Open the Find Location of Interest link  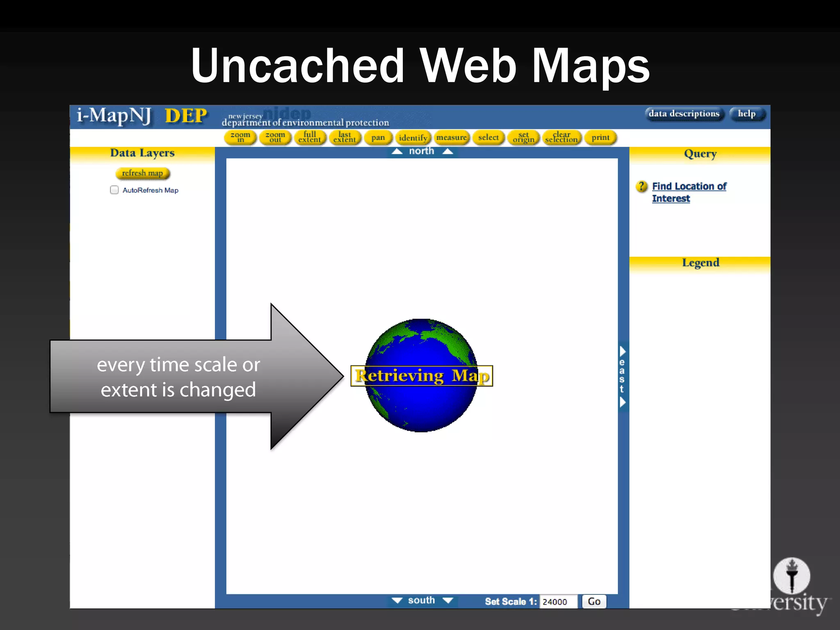pos(689,192)
